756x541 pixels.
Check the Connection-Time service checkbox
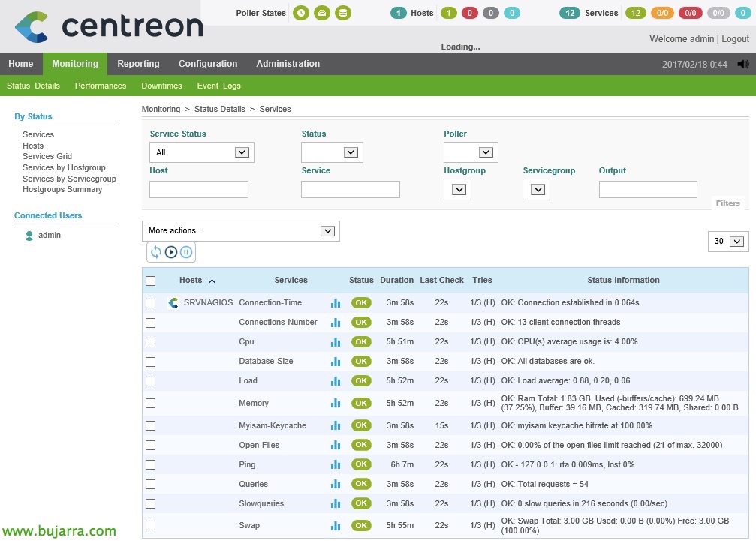tap(151, 303)
